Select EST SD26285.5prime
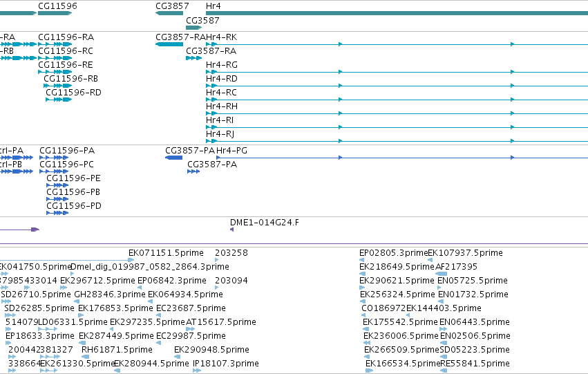Screen dimensions: 588x374 39,309
